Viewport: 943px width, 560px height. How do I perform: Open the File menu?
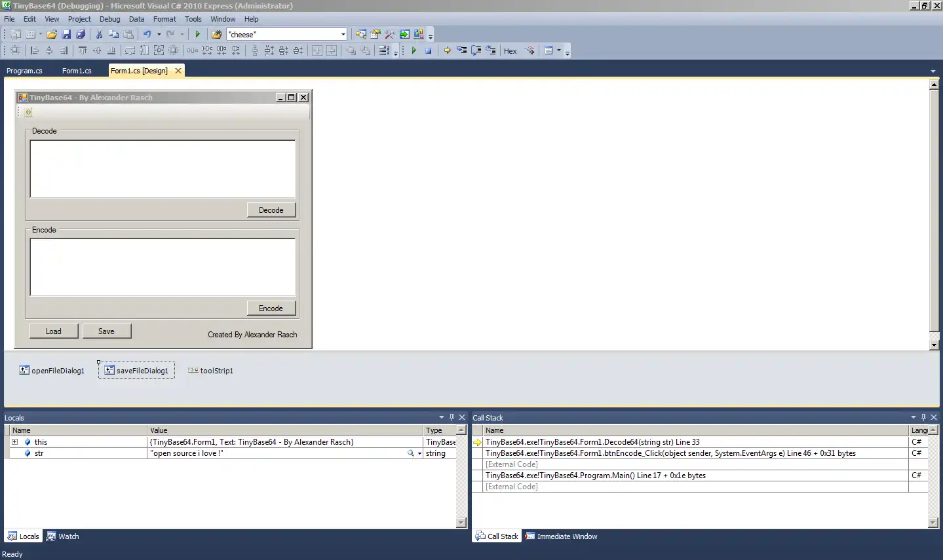coord(9,19)
